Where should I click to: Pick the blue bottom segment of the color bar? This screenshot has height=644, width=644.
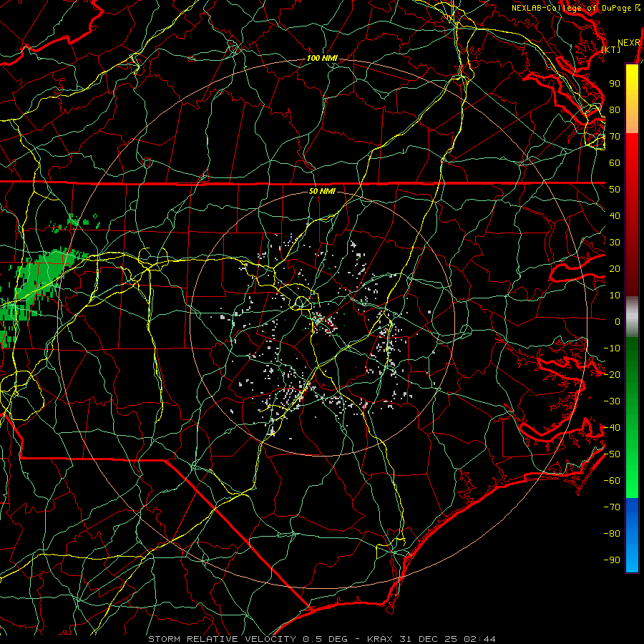point(632,535)
